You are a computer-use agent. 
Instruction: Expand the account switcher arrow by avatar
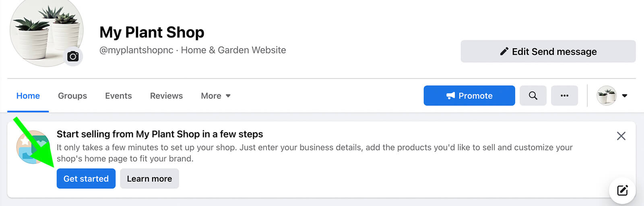(625, 96)
